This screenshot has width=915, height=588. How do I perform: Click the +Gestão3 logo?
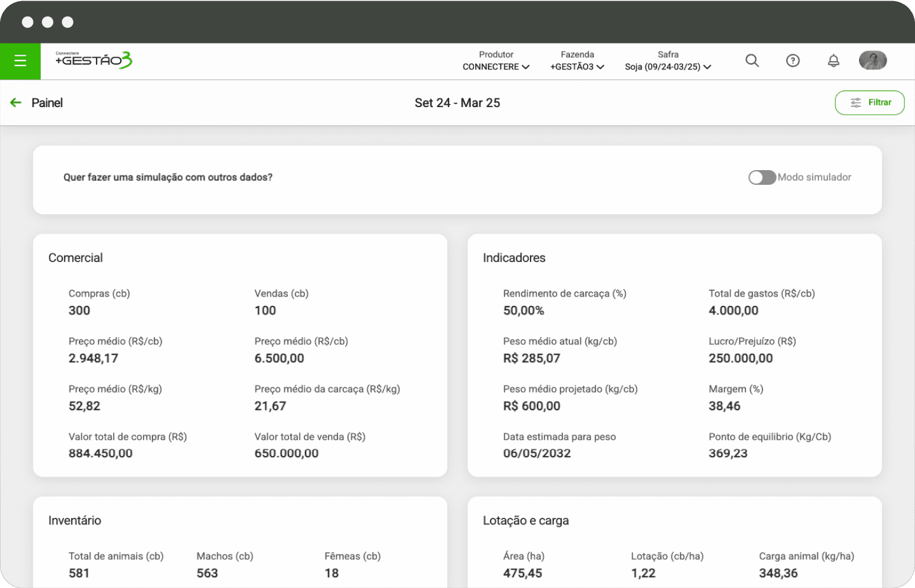pos(94,60)
